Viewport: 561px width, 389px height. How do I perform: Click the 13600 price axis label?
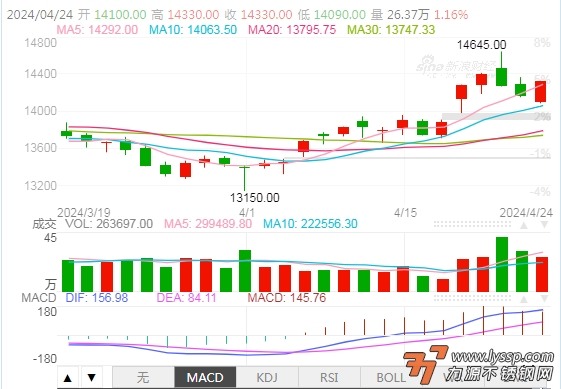[x=40, y=148]
